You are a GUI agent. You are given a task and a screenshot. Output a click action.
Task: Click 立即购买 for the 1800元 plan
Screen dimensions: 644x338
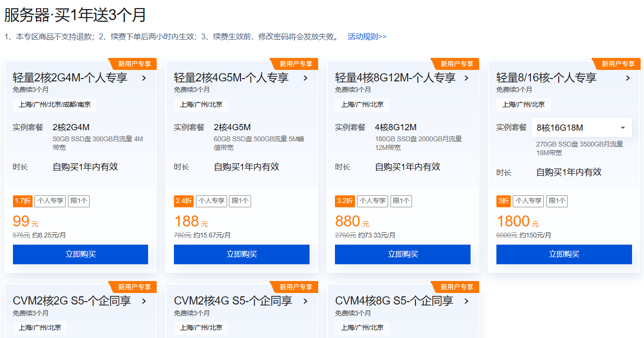click(564, 254)
